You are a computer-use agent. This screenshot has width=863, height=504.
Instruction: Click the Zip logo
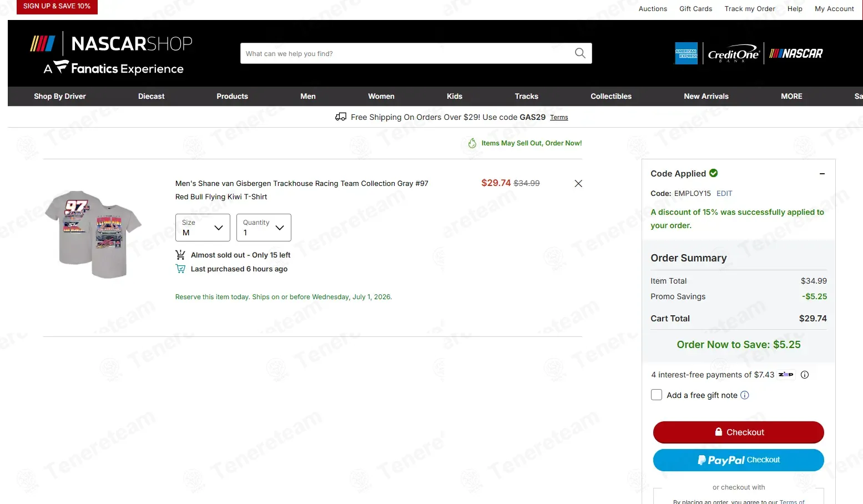786,375
